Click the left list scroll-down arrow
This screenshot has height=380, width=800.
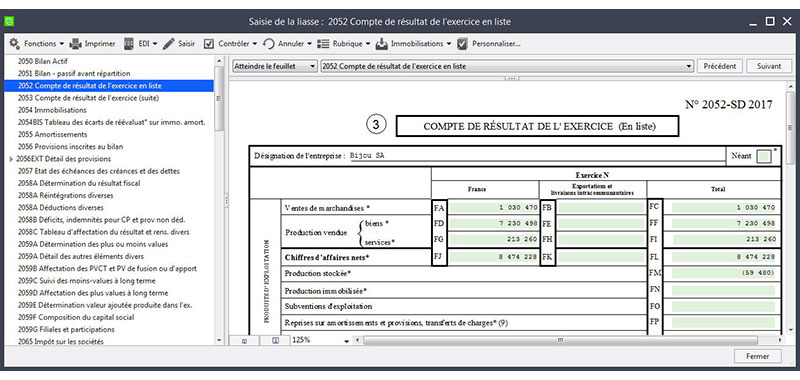coord(219,340)
